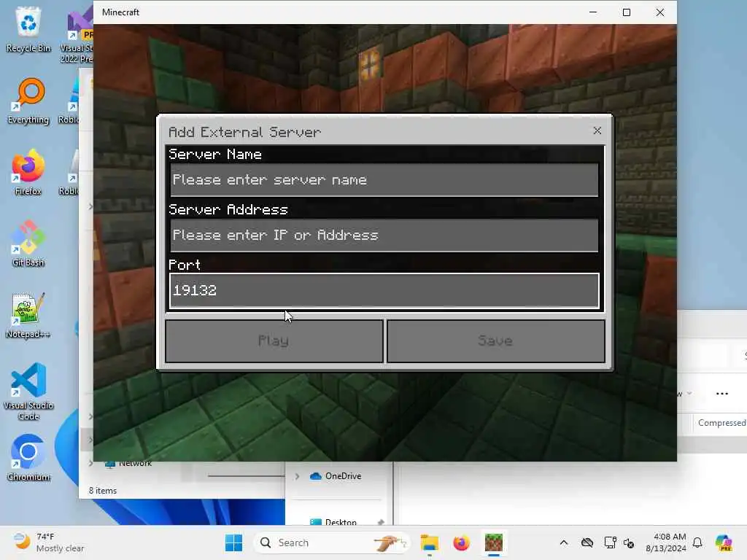
Task: Maximize the Minecraft window
Action: point(627,12)
